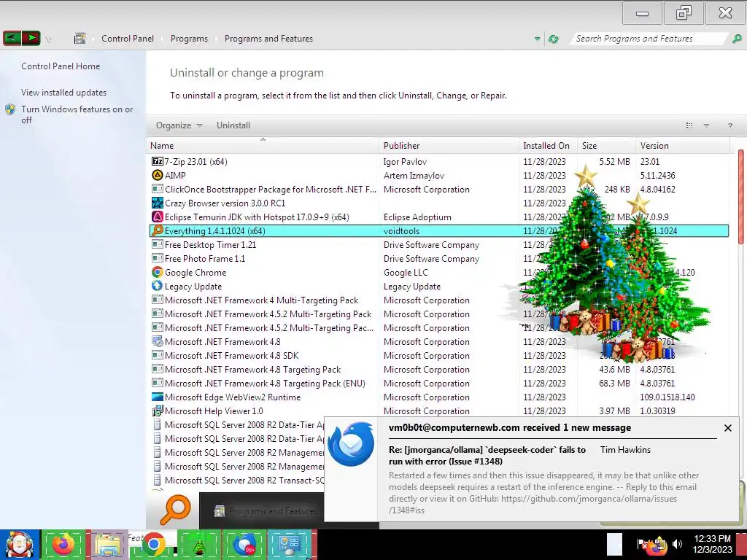
Task: Sort by the Version column header
Action: [682, 146]
